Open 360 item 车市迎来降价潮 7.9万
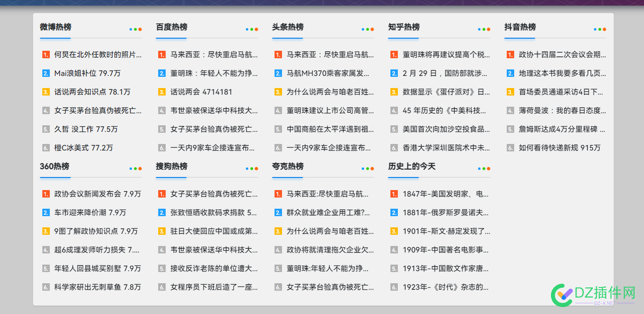This screenshot has width=644, height=314. click(90, 212)
